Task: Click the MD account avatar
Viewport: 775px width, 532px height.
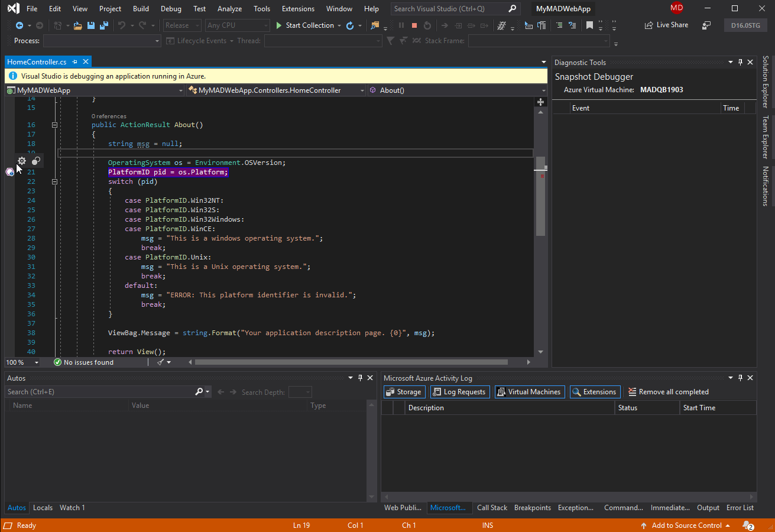Action: click(676, 8)
